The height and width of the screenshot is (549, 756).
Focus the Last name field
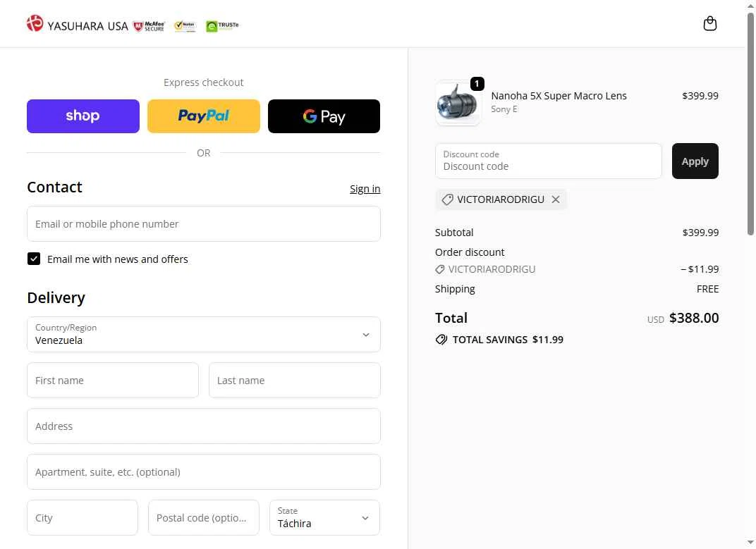(x=295, y=381)
